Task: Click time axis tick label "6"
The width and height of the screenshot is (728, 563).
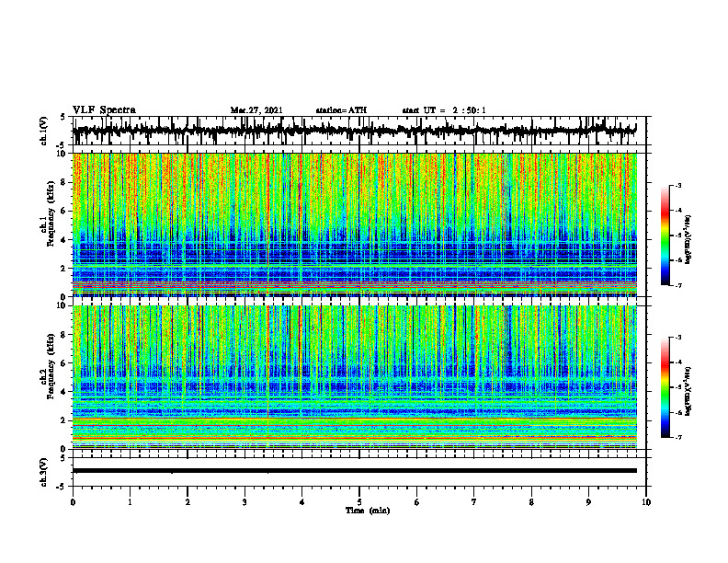Action: pos(417,502)
